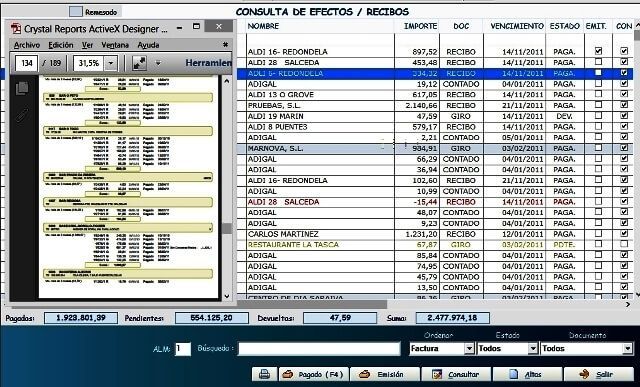Click the PDF viewer scroll-up arrow
The width and height of the screenshot is (640, 387).
pyautogui.click(x=227, y=81)
